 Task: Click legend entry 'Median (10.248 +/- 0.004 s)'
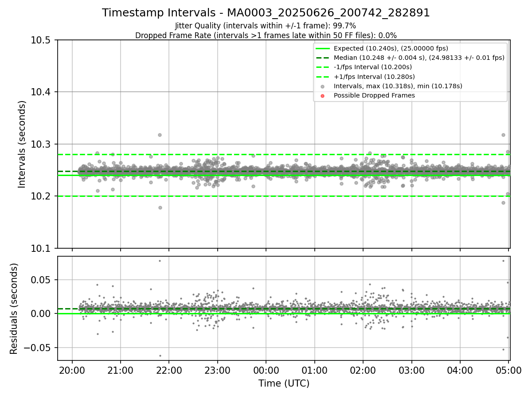pos(419,58)
